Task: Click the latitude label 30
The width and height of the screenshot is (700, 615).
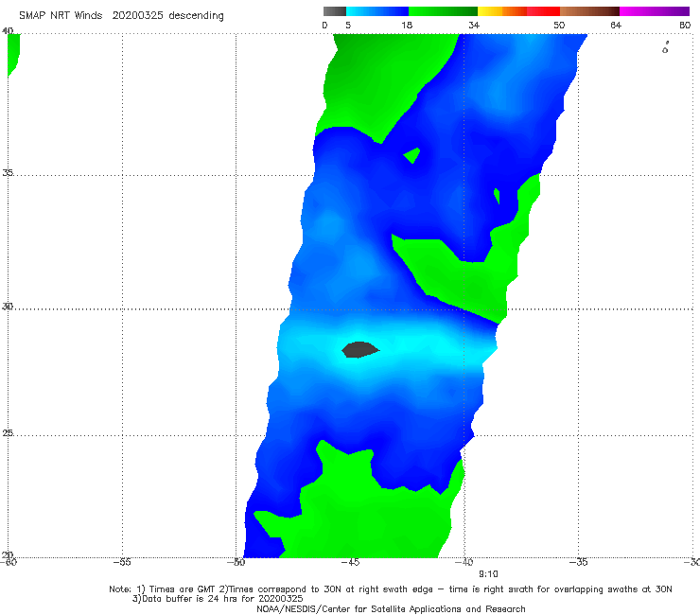Action: (8, 306)
